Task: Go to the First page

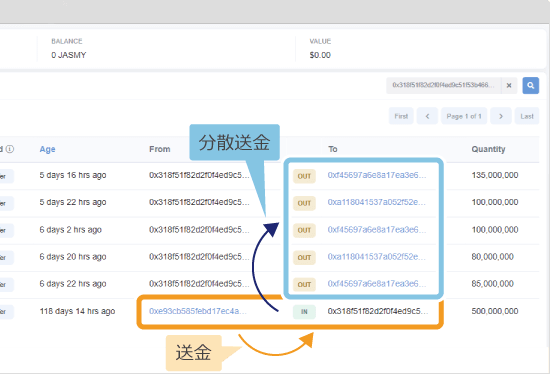Action: (401, 116)
